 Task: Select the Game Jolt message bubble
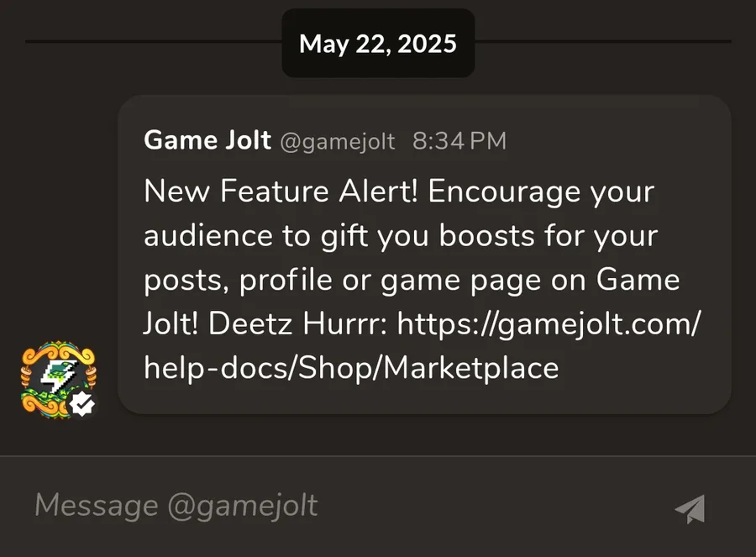(424, 255)
